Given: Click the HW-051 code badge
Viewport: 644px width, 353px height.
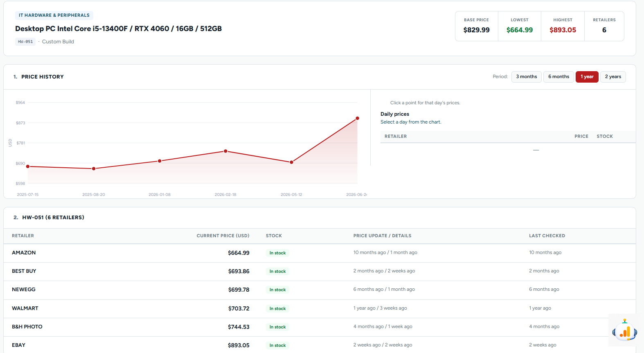Looking at the screenshot, I should [25, 42].
